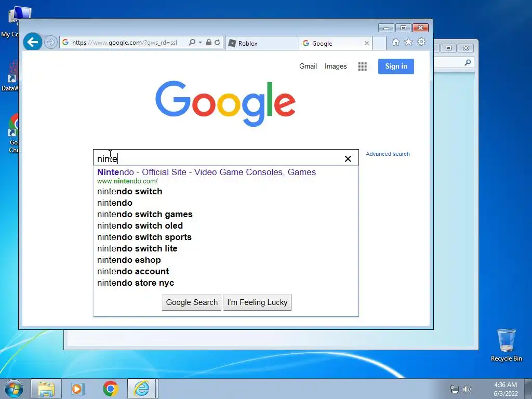
Task: Launch Windows Media Player from taskbar
Action: click(x=78, y=389)
